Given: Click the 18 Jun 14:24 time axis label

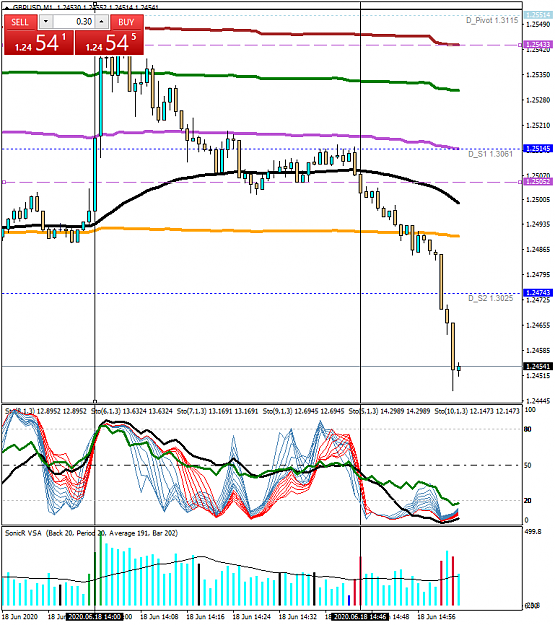Looking at the screenshot, I should pos(252,617).
